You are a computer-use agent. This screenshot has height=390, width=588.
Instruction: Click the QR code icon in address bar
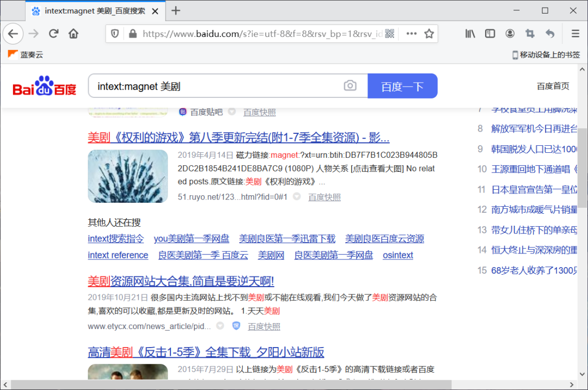389,33
